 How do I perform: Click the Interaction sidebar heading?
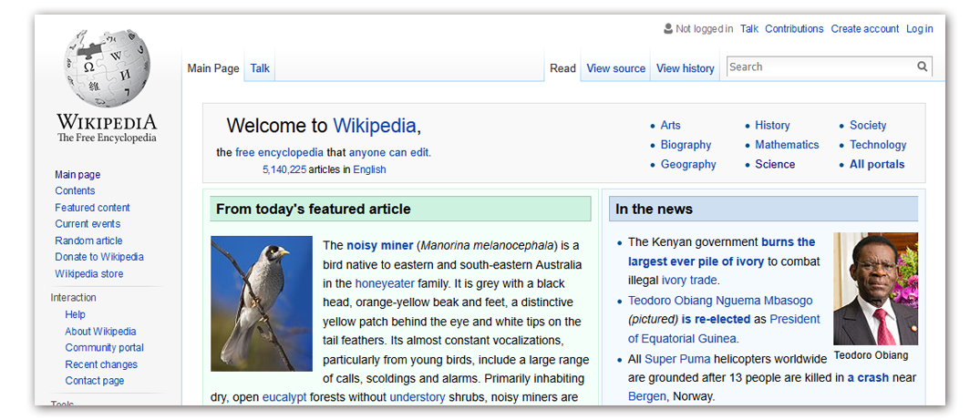tap(73, 298)
